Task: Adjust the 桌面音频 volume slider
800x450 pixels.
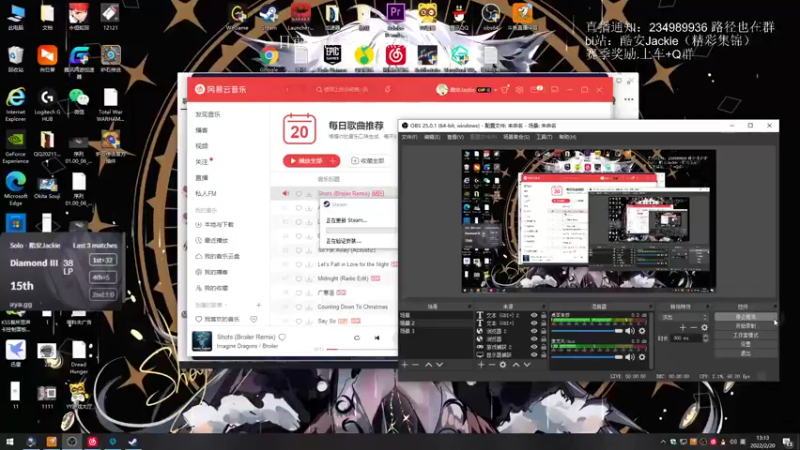Action: tap(587, 331)
